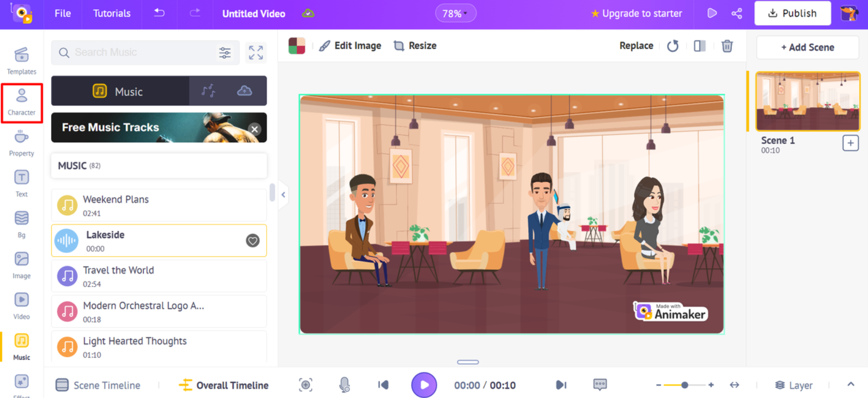Click the reset rotate icon
The width and height of the screenshot is (868, 398).
673,46
